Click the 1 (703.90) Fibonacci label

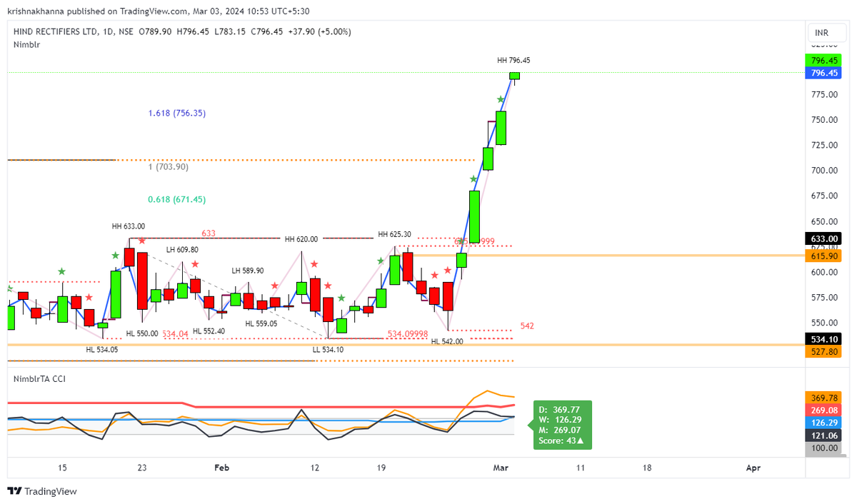coord(168,166)
